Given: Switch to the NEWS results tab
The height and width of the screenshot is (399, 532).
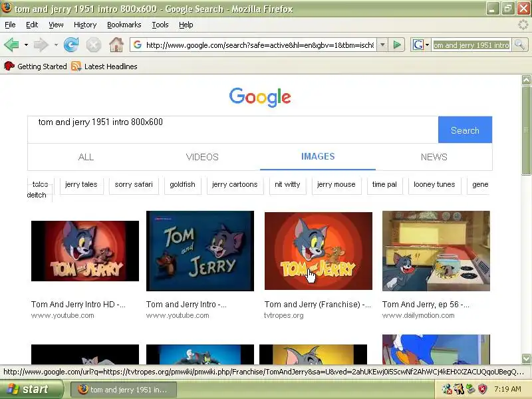Looking at the screenshot, I should click(x=434, y=157).
